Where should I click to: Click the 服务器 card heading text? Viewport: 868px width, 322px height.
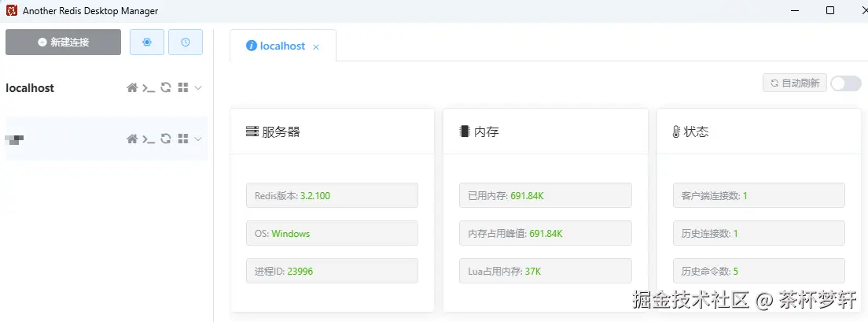281,132
